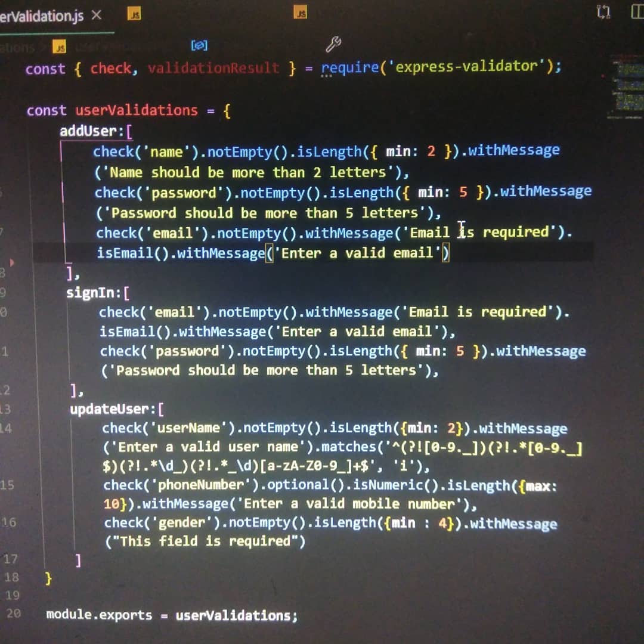Place cursor on the signIn key
Viewport: 644px width, 644px height.
(91, 293)
